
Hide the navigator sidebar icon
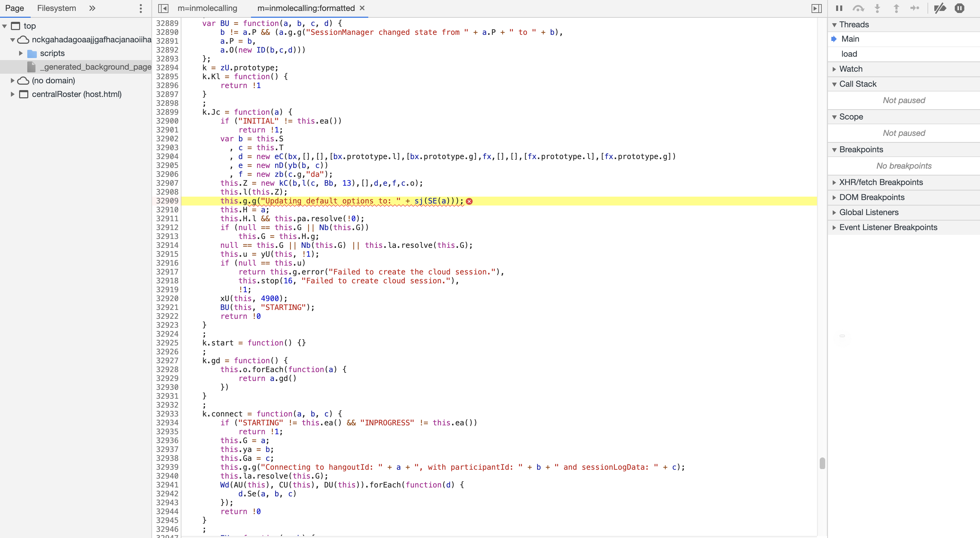(x=163, y=8)
